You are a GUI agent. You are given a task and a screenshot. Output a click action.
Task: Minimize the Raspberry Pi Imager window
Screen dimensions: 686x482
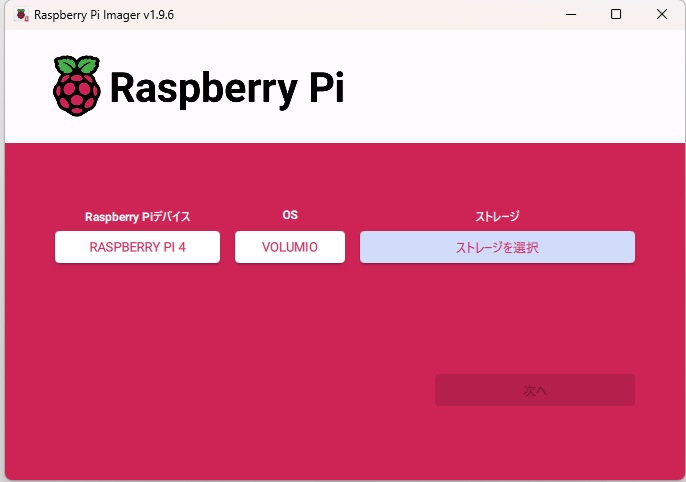pyautogui.click(x=570, y=14)
